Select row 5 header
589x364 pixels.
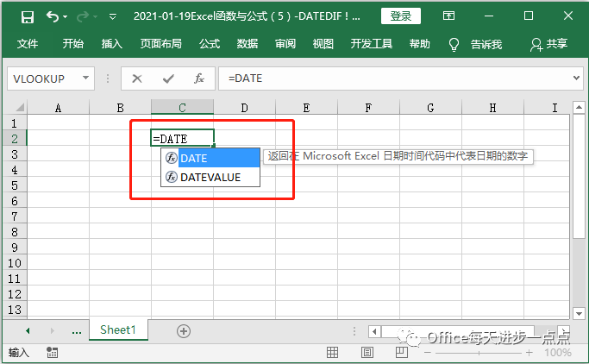click(15, 185)
